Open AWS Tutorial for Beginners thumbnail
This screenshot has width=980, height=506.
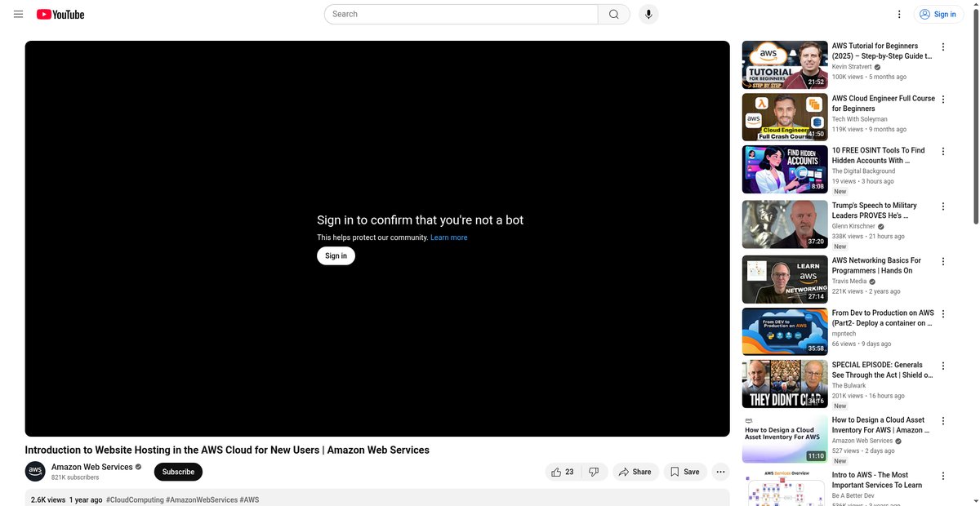pyautogui.click(x=784, y=64)
